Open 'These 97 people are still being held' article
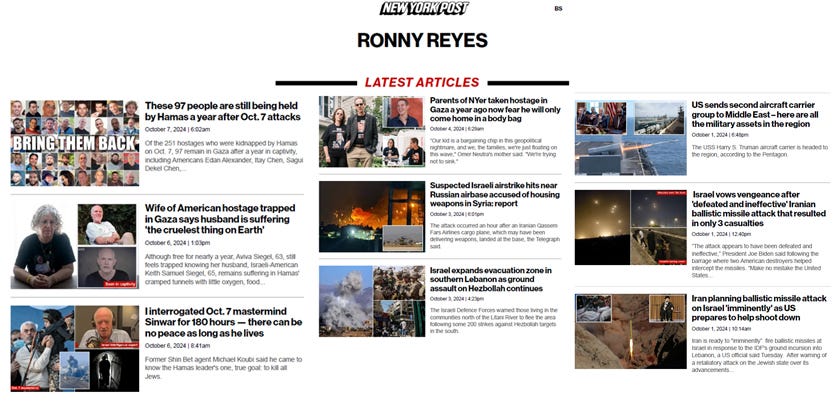837x402 pixels. tap(223, 112)
